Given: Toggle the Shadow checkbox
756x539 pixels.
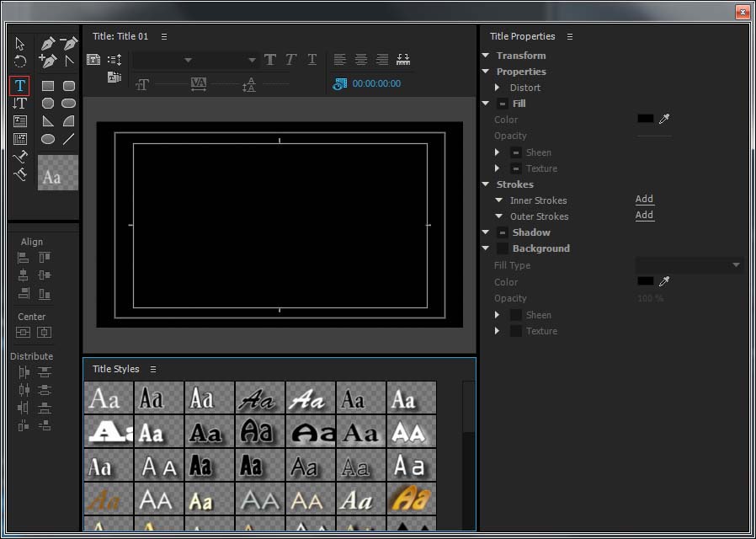Looking at the screenshot, I should (x=502, y=232).
